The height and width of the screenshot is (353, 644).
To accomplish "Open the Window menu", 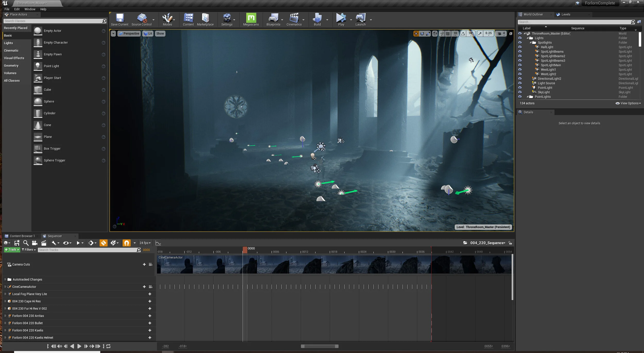I will [x=30, y=9].
